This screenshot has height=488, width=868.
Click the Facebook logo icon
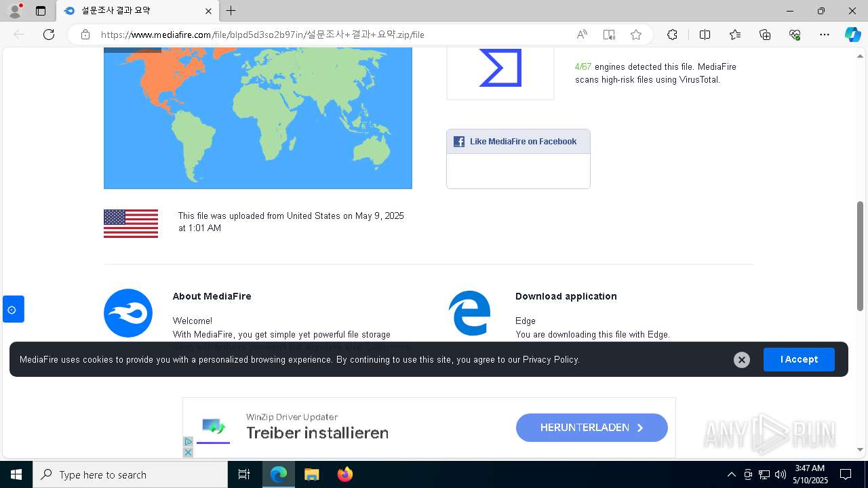(459, 142)
